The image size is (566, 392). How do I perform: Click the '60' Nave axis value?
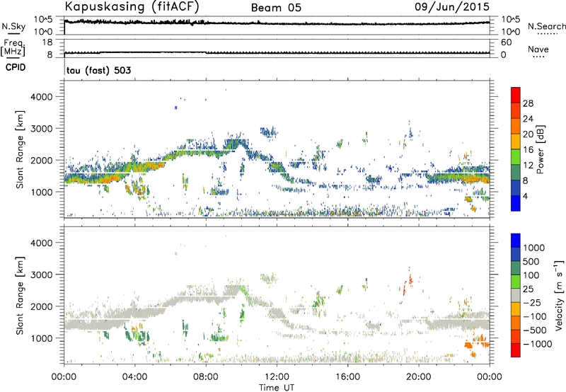tap(507, 42)
